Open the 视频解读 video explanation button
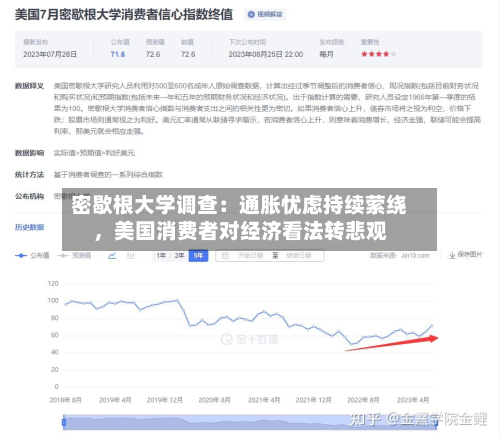The height and width of the screenshot is (439, 500). [x=265, y=14]
